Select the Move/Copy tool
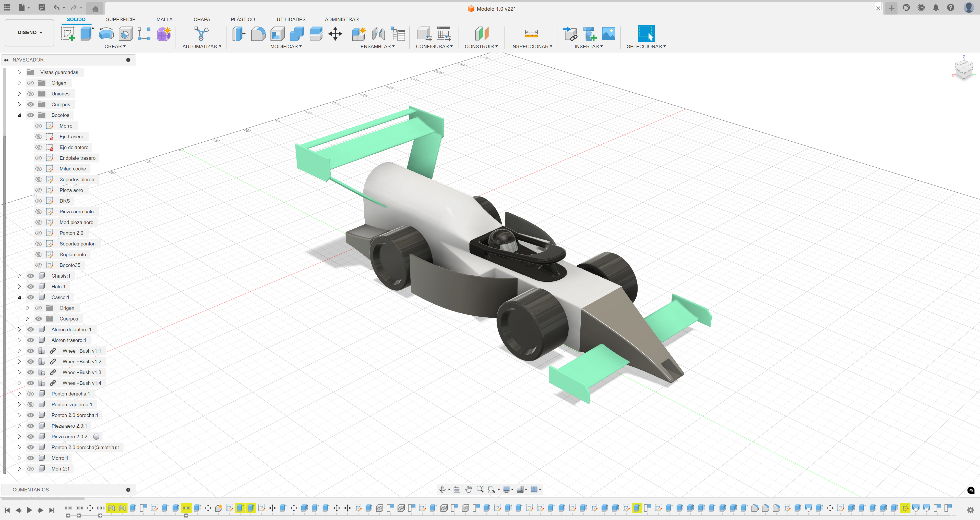Image resolution: width=980 pixels, height=520 pixels. click(x=335, y=33)
